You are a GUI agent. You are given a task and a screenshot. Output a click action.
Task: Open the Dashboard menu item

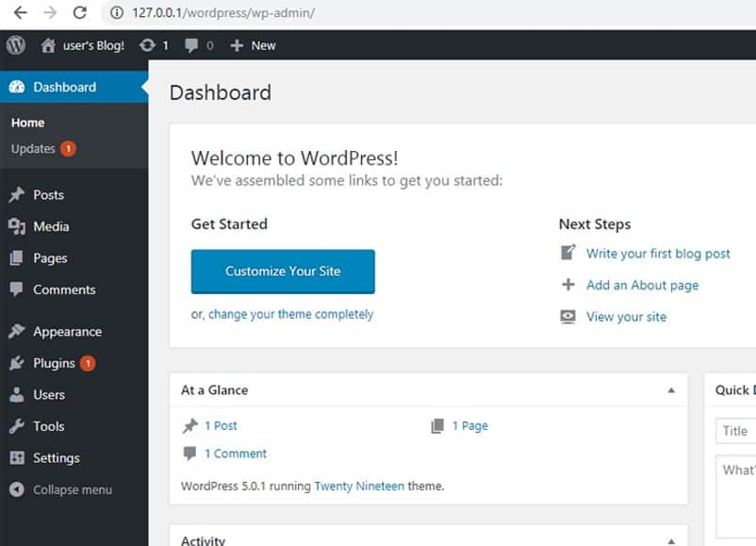[74, 87]
